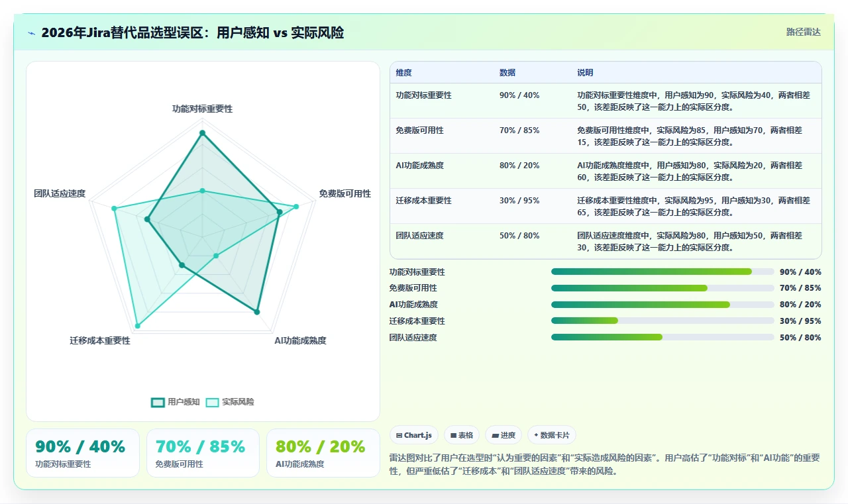Click the 免费版可用性 progress bar
Screen dimensions: 848x504
pyautogui.click(x=662, y=288)
